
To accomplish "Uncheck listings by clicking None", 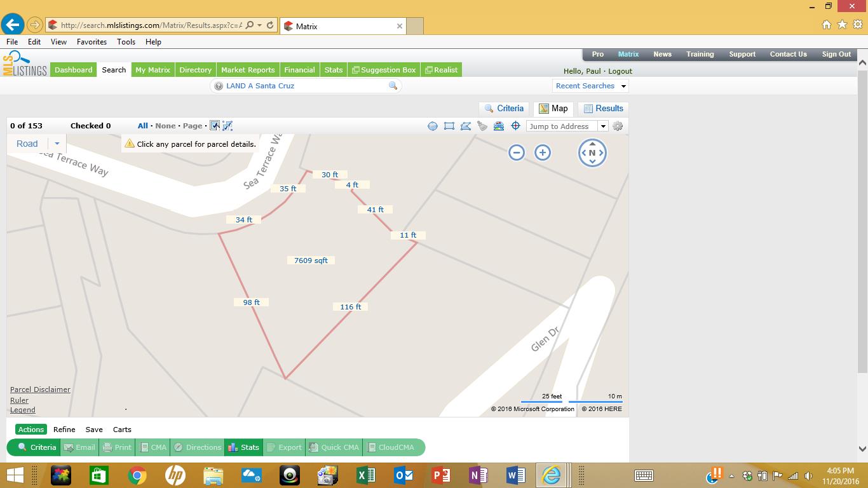I will [x=165, y=126].
